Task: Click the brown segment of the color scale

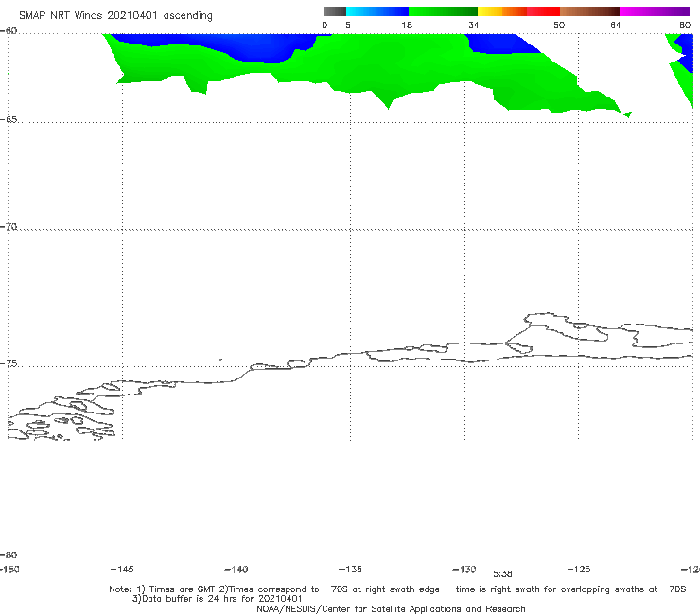Action: pos(589,11)
